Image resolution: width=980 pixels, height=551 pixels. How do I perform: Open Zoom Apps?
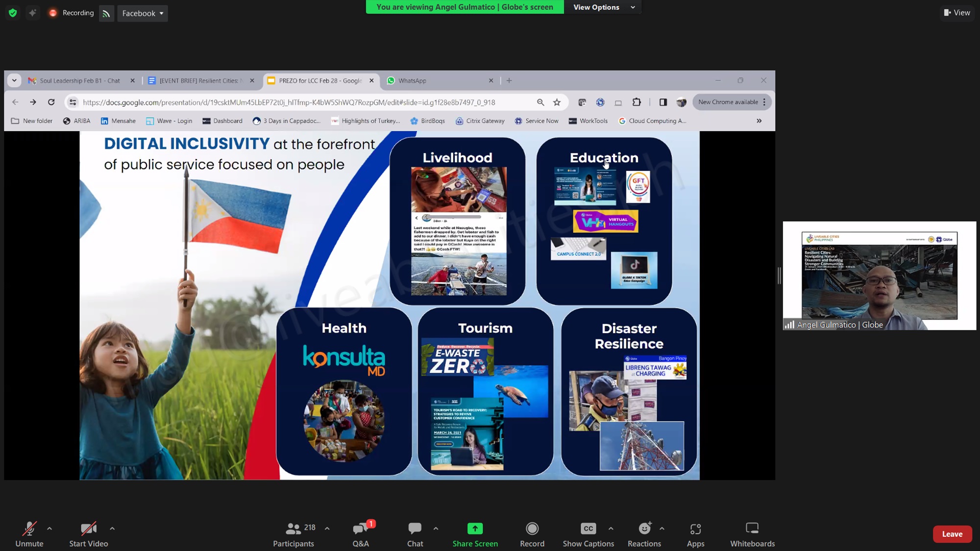pyautogui.click(x=695, y=534)
